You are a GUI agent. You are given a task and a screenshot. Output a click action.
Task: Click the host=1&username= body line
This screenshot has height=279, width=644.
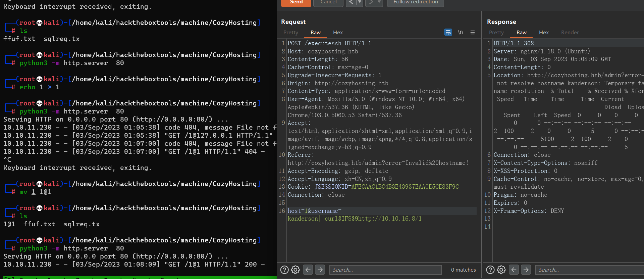(314, 211)
